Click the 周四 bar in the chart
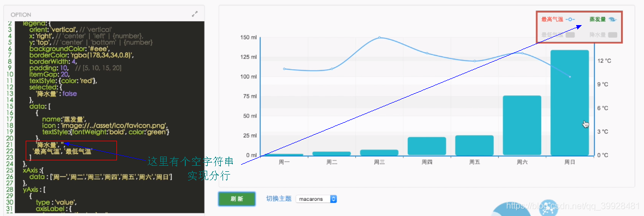This screenshot has height=216, width=644. click(427, 146)
